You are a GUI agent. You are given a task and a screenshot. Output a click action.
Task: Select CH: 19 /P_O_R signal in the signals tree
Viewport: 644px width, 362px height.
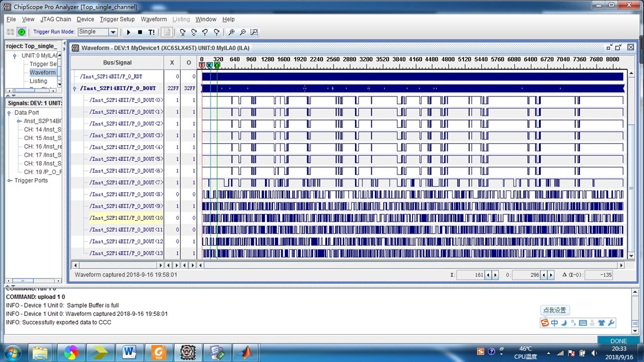pyautogui.click(x=43, y=172)
